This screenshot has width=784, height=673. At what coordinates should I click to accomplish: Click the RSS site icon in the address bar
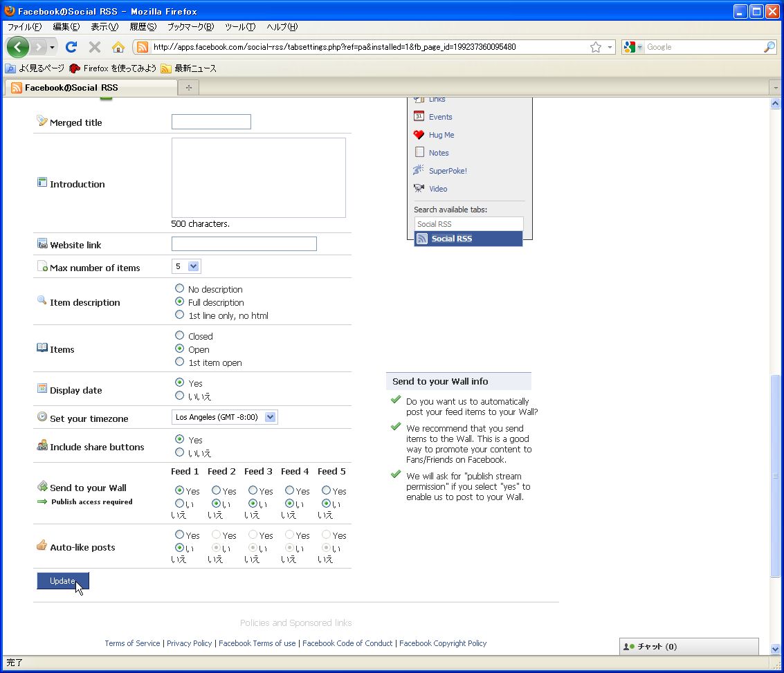pyautogui.click(x=143, y=47)
